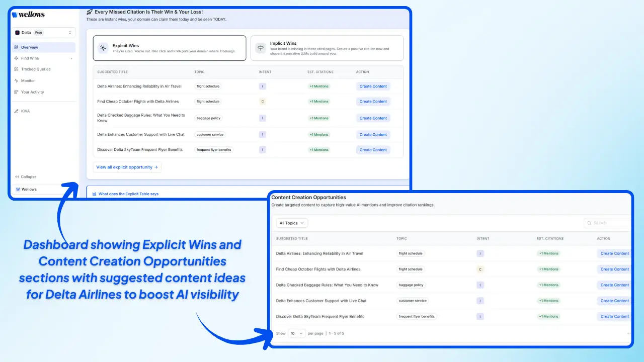
Task: Create Content for Checked Baggage Rules in Opportunities panel
Action: click(x=614, y=285)
